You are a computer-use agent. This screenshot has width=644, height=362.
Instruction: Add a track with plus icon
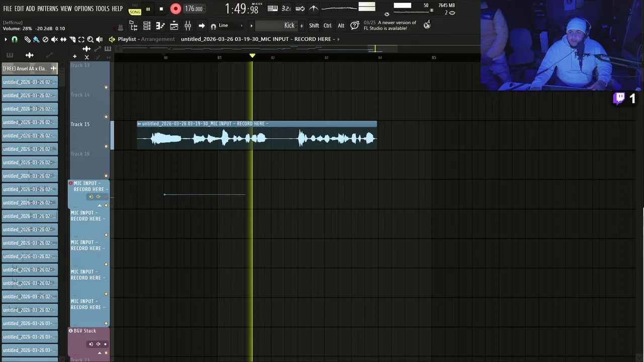point(74,57)
